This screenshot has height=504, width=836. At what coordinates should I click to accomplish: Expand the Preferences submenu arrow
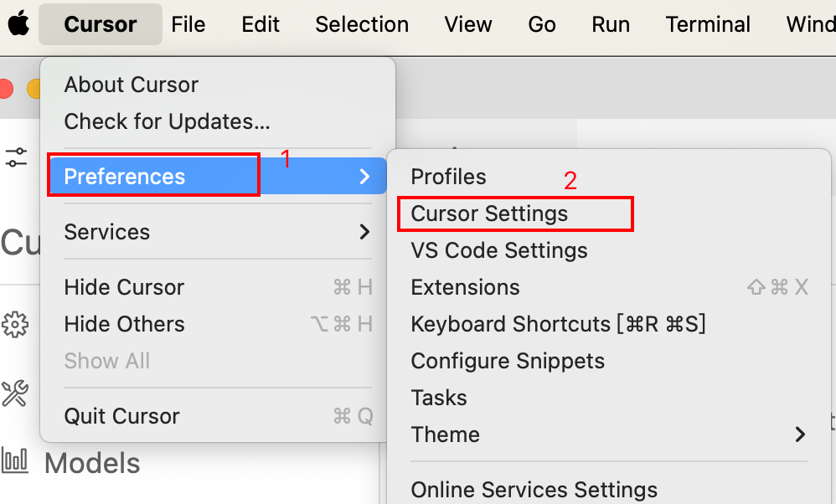[x=364, y=177]
